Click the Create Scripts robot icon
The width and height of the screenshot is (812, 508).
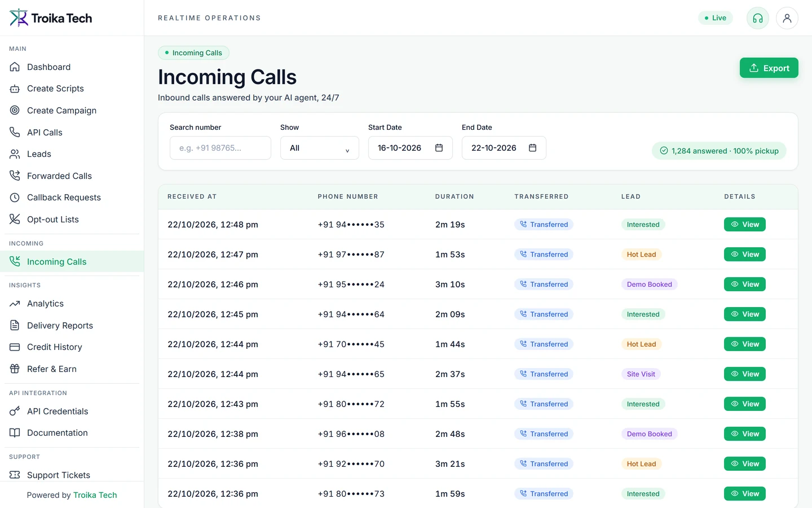(x=15, y=89)
